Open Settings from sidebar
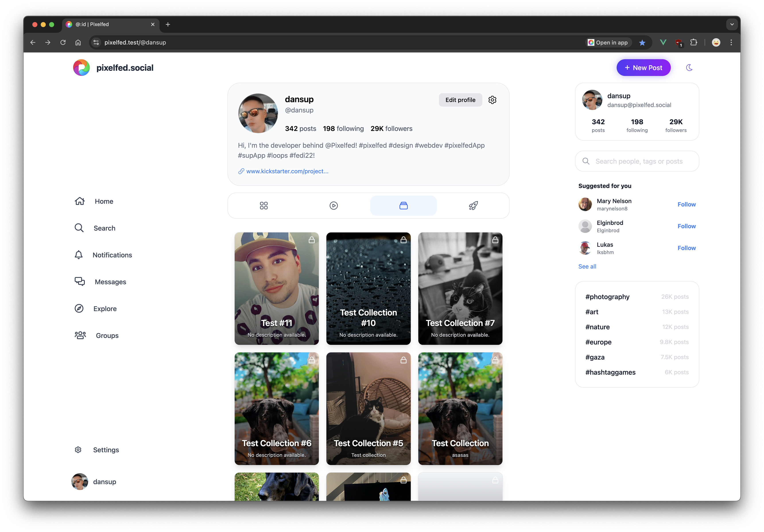 tap(97, 450)
